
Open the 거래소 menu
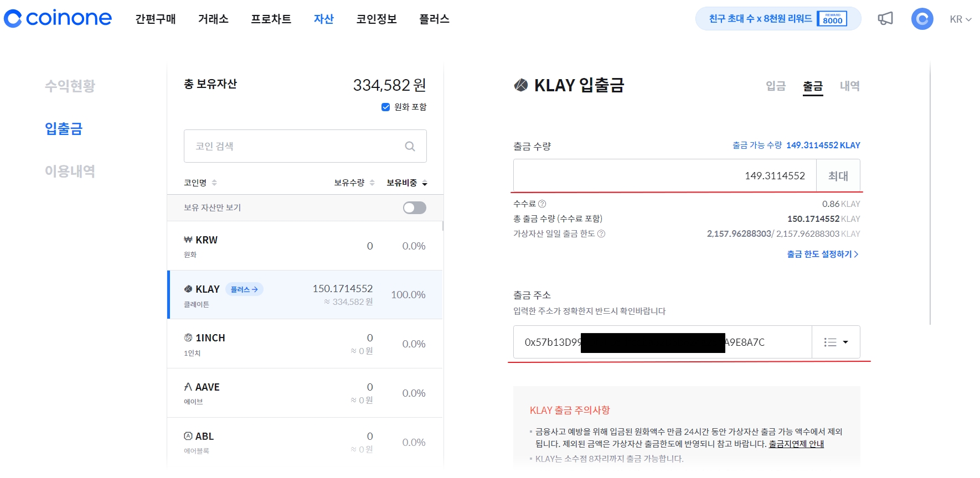(213, 19)
